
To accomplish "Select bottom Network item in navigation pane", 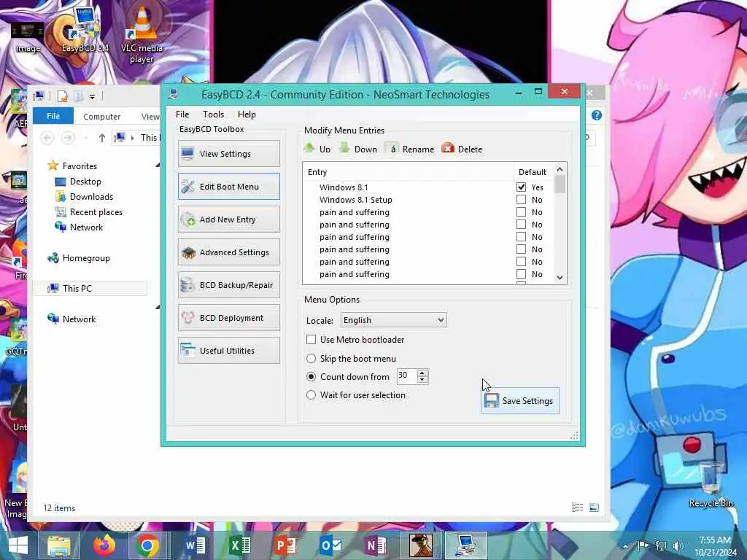I will coord(72,319).
